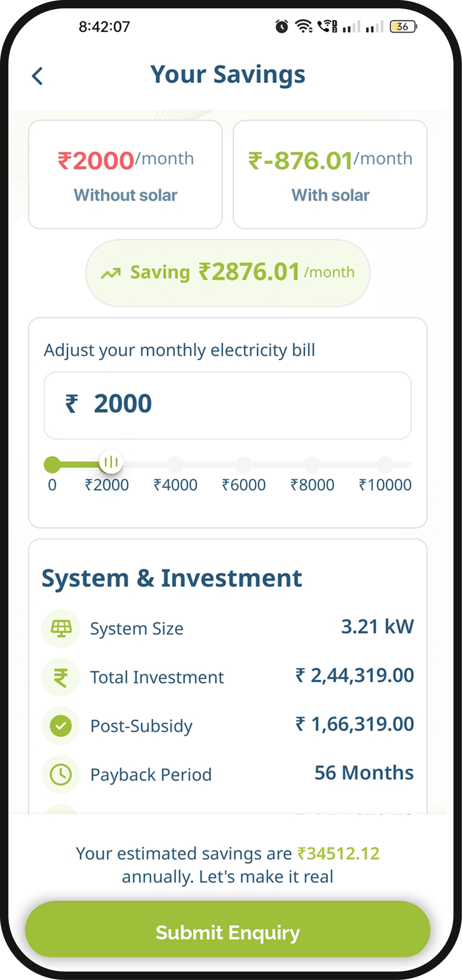
Task: Tap the alarm clock status icon
Action: (x=281, y=27)
